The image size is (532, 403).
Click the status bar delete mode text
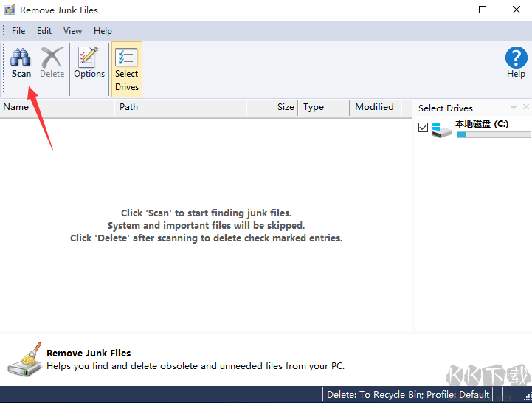tap(408, 395)
